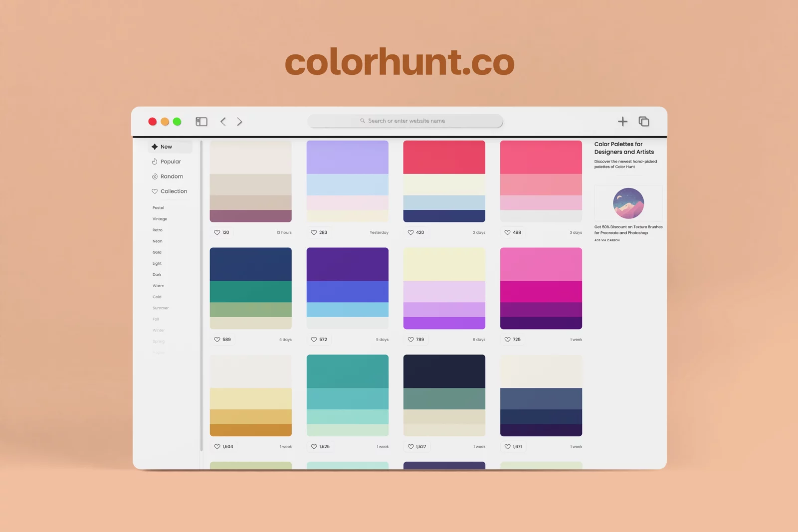Image resolution: width=798 pixels, height=532 pixels.
Task: Pick the magenta swatch in 725-likes palette
Action: [541, 292]
